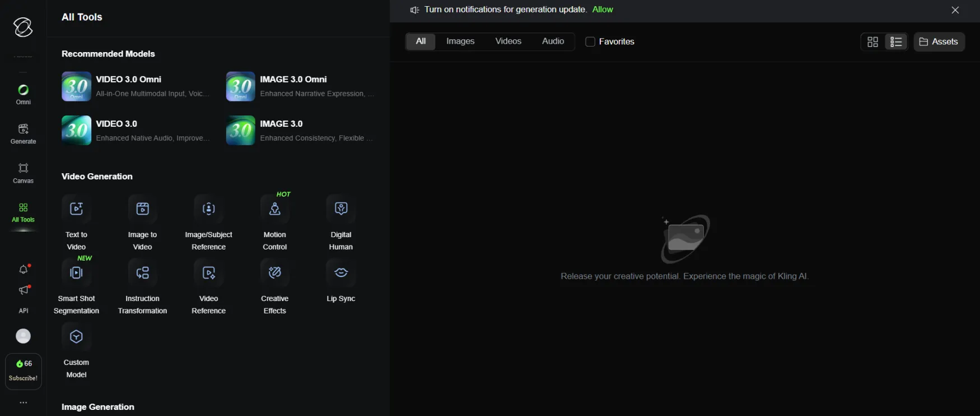Open the Creative Effects tool

(274, 286)
